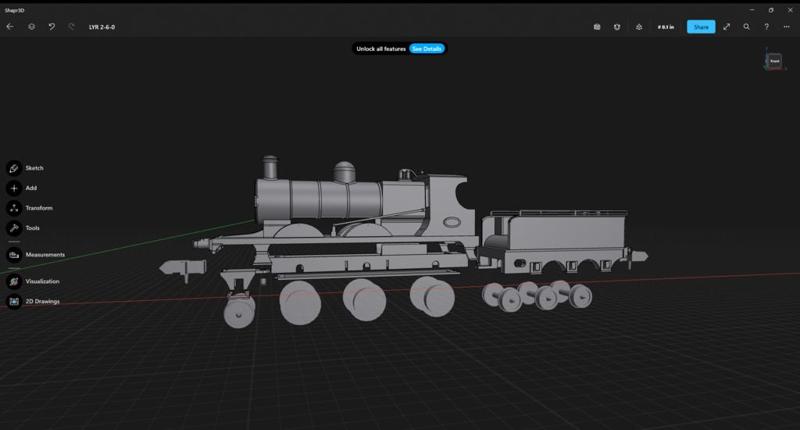Open the Sketch tools menu
The height and width of the screenshot is (430, 800).
[25, 168]
